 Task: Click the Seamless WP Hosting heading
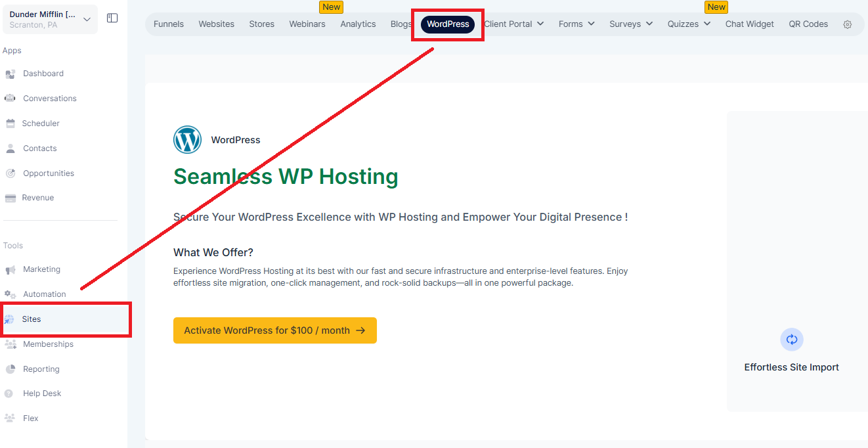pos(286,177)
